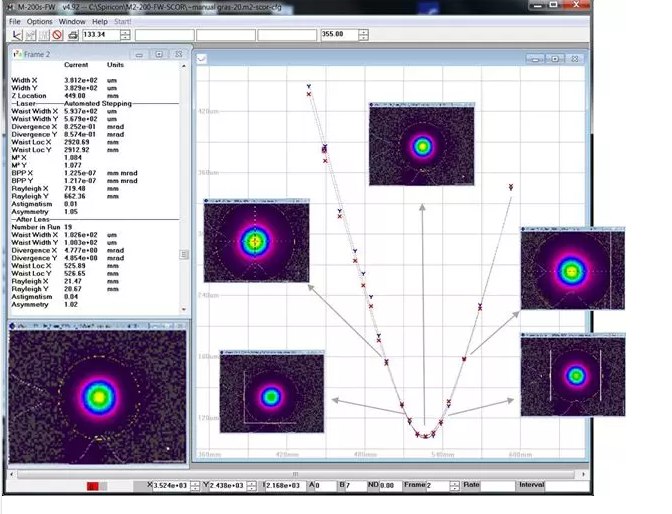Open the Options menu

[x=40, y=21]
